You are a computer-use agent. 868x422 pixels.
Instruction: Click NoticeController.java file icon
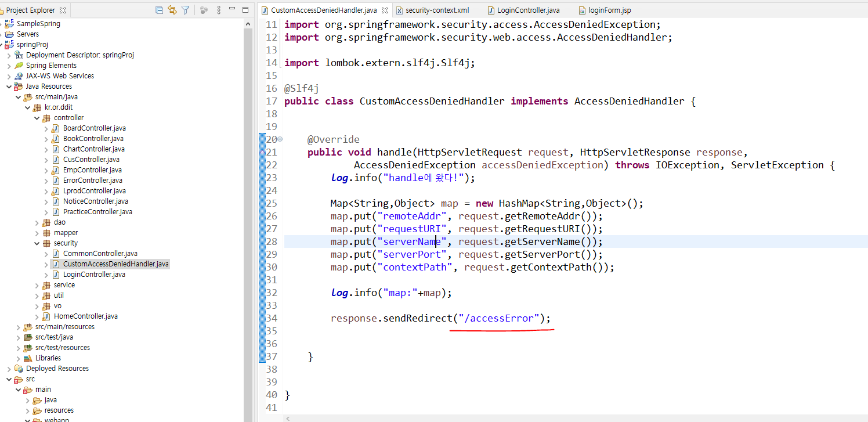click(x=56, y=201)
